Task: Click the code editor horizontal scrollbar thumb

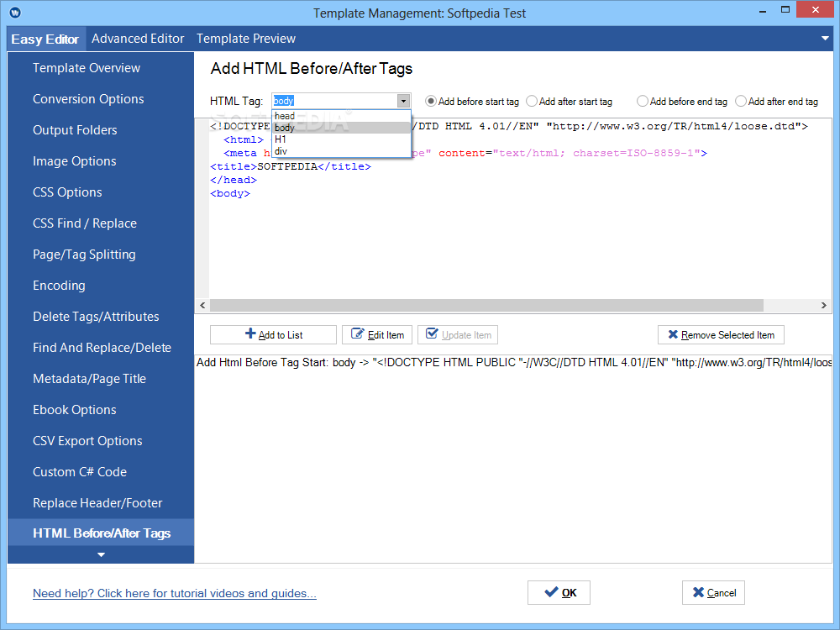Action: coord(486,306)
